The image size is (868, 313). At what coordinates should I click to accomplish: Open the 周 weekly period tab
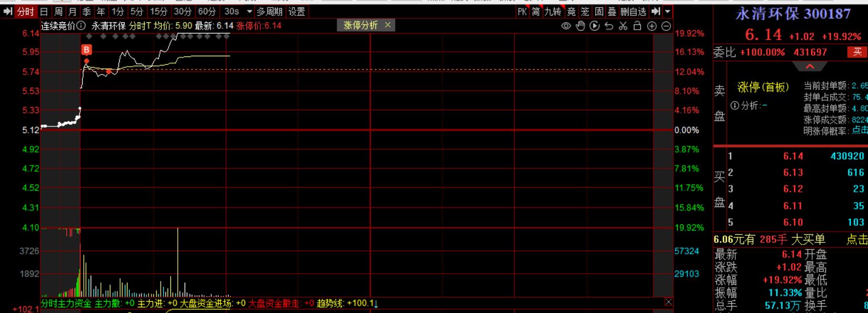click(x=58, y=11)
